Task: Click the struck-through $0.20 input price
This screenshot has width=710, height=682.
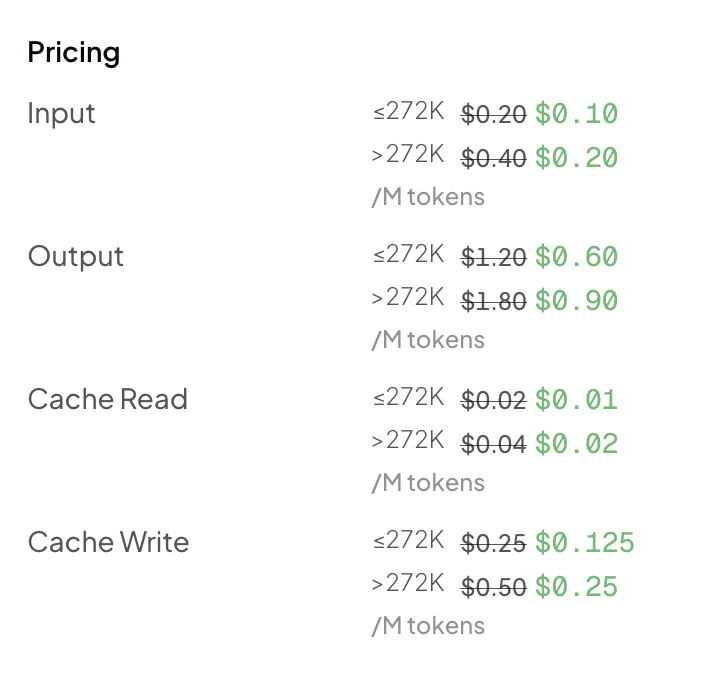Action: pyautogui.click(x=494, y=114)
